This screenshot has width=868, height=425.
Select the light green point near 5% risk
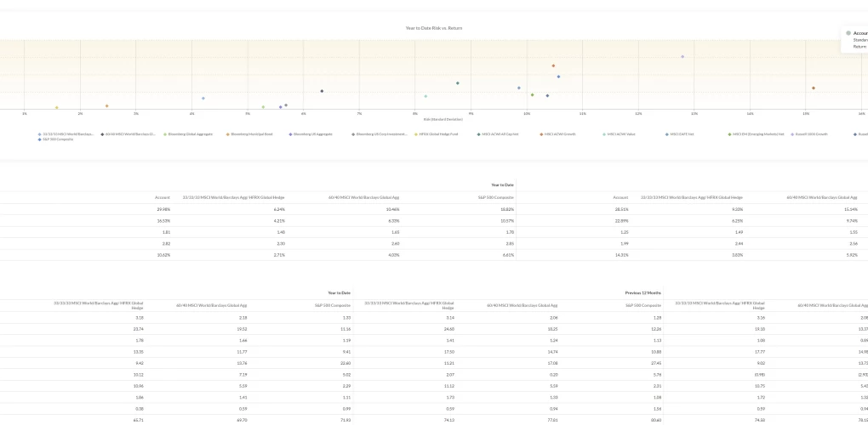coord(263,107)
